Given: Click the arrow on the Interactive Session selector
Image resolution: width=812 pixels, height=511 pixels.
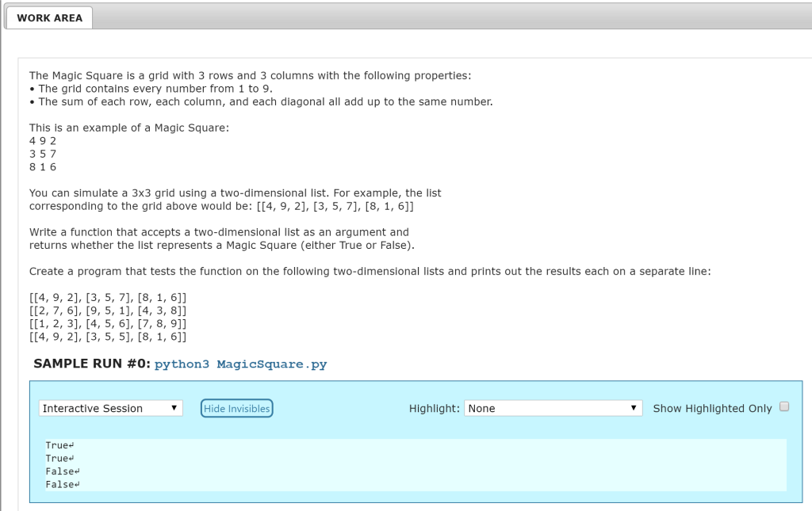Looking at the screenshot, I should point(176,408).
